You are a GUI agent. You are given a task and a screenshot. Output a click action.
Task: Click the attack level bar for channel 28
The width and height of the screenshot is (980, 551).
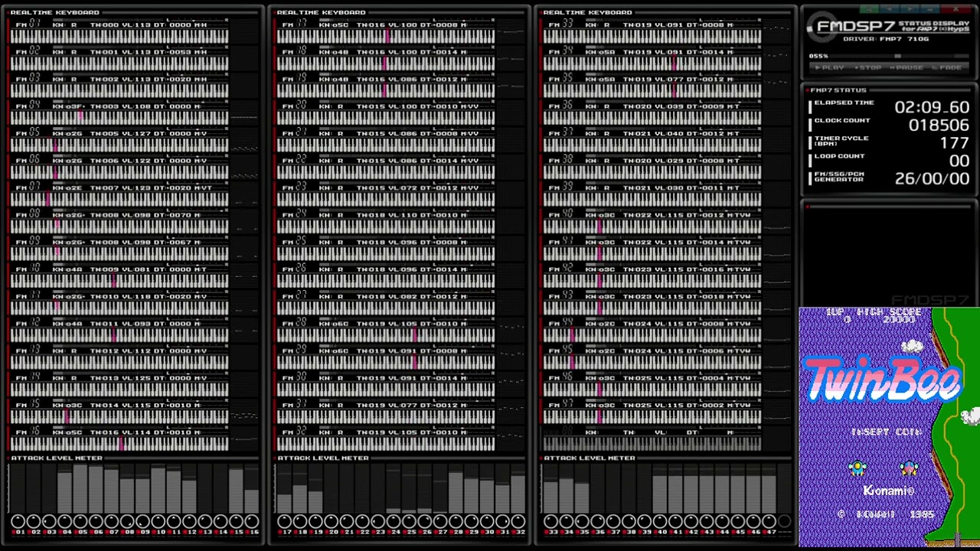point(456,489)
